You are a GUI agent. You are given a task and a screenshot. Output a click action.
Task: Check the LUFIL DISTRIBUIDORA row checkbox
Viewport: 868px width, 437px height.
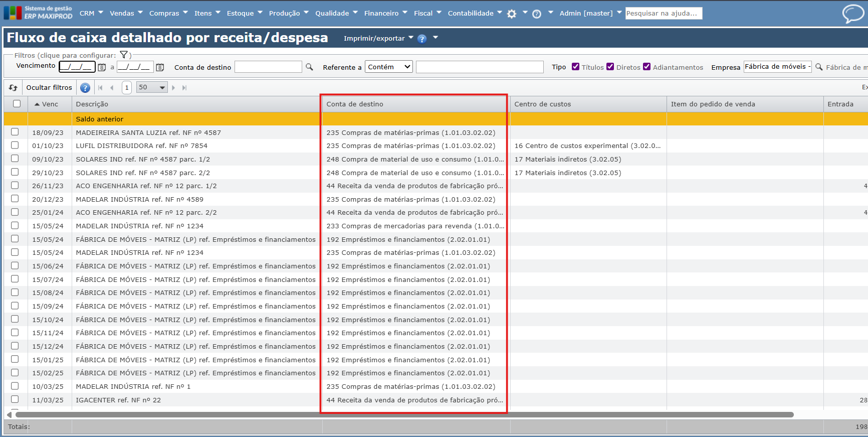point(15,145)
